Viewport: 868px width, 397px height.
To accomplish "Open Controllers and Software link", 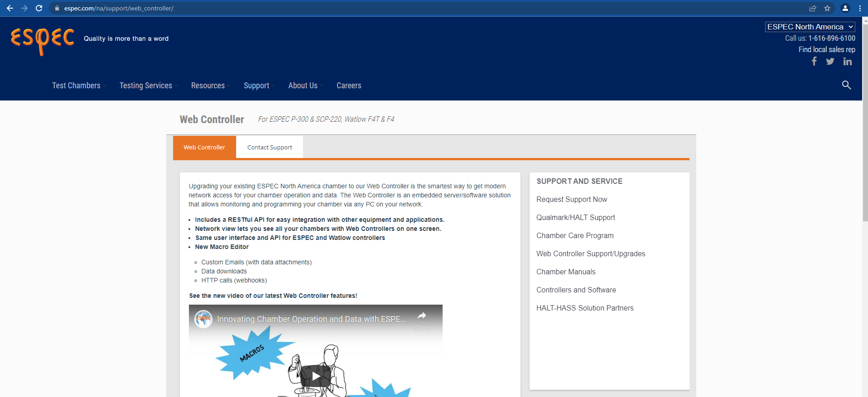I will pos(576,290).
